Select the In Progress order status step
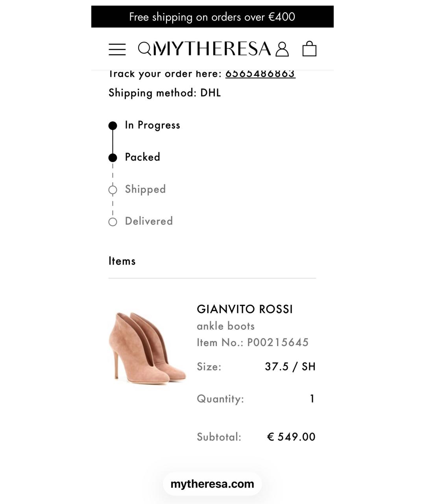The image size is (425, 504). 152,125
